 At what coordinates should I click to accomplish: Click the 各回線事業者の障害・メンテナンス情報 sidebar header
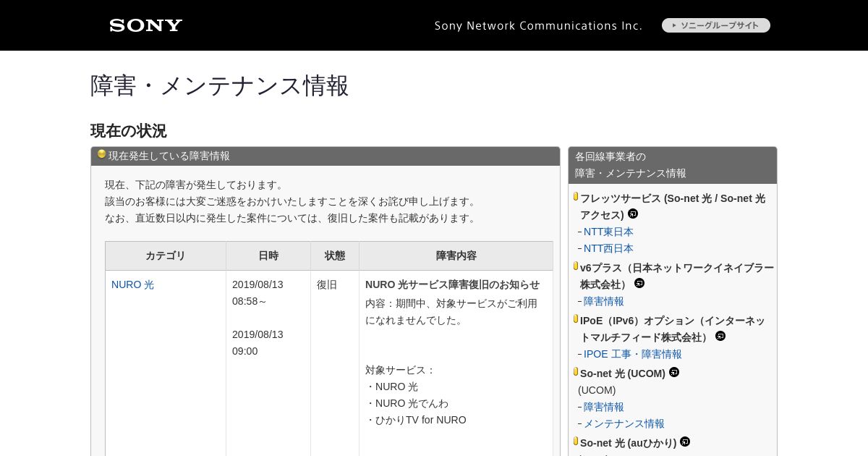(673, 165)
